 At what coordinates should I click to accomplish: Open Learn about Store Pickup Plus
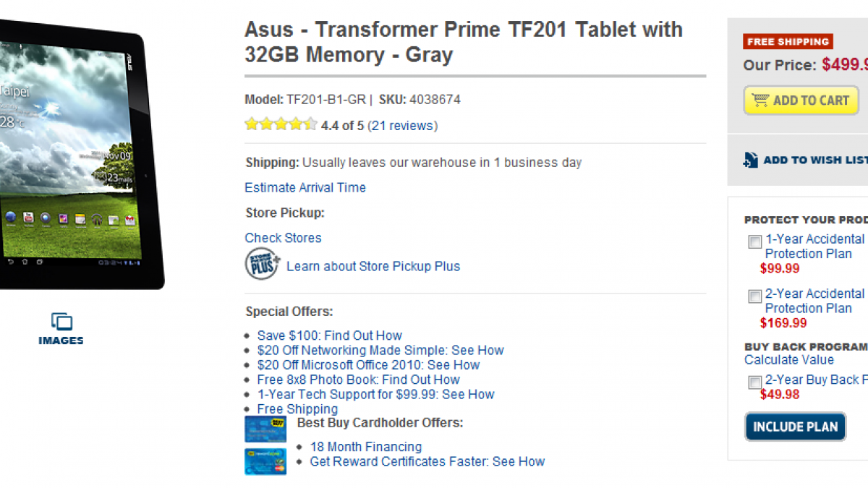tap(373, 266)
